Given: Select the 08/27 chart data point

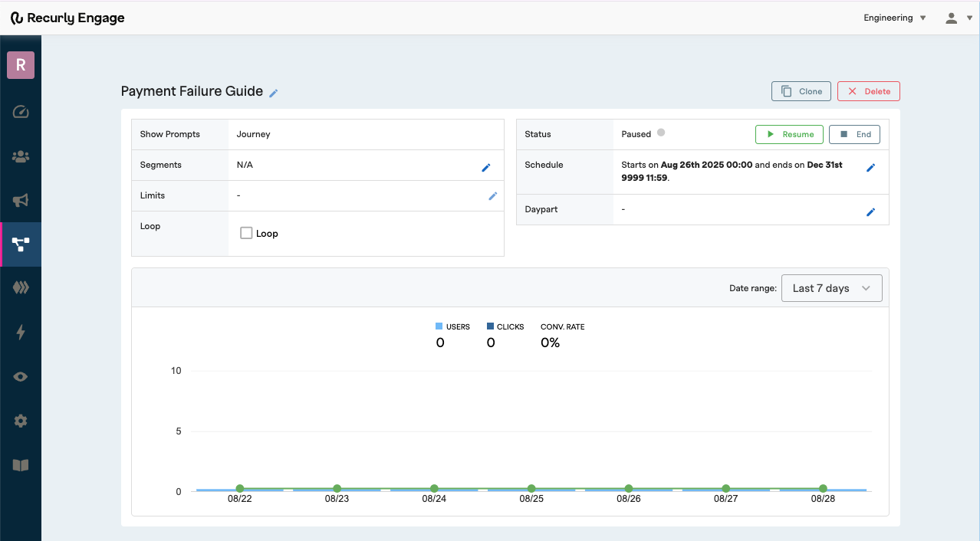Looking at the screenshot, I should pyautogui.click(x=726, y=488).
